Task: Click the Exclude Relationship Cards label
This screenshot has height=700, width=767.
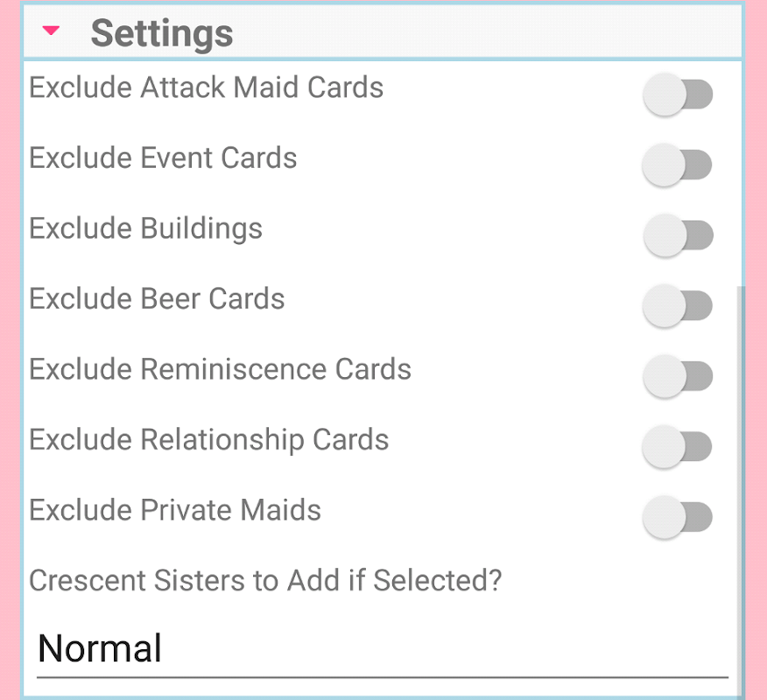Action: click(x=209, y=439)
